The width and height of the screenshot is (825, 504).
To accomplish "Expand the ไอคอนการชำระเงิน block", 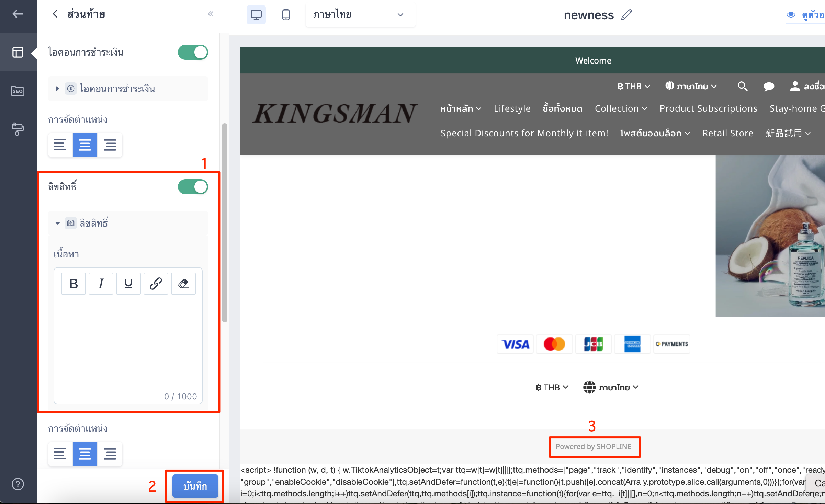I will (58, 89).
